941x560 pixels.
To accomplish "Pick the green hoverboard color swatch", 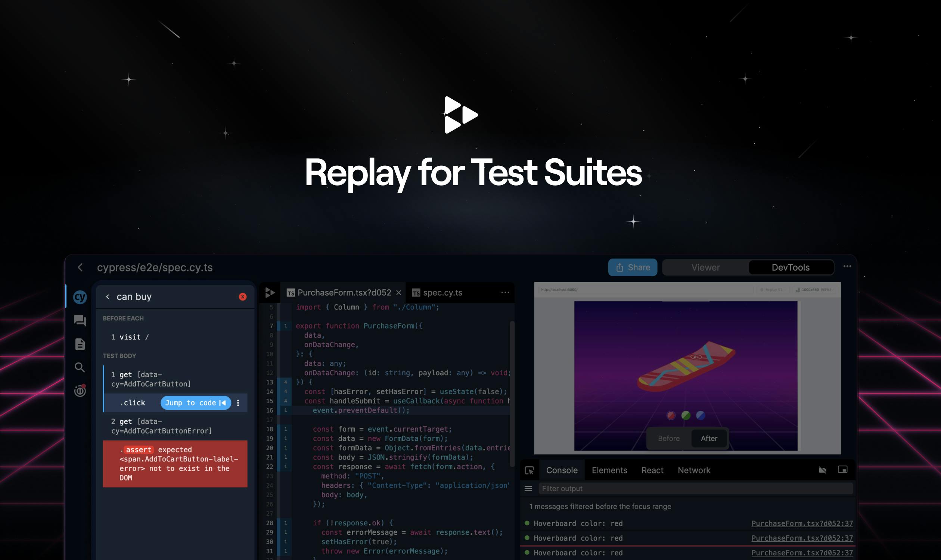I will pos(686,416).
